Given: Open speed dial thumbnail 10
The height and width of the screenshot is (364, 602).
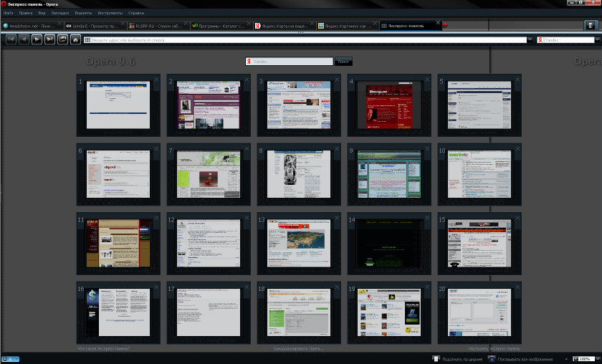Looking at the screenshot, I should click(x=479, y=174).
